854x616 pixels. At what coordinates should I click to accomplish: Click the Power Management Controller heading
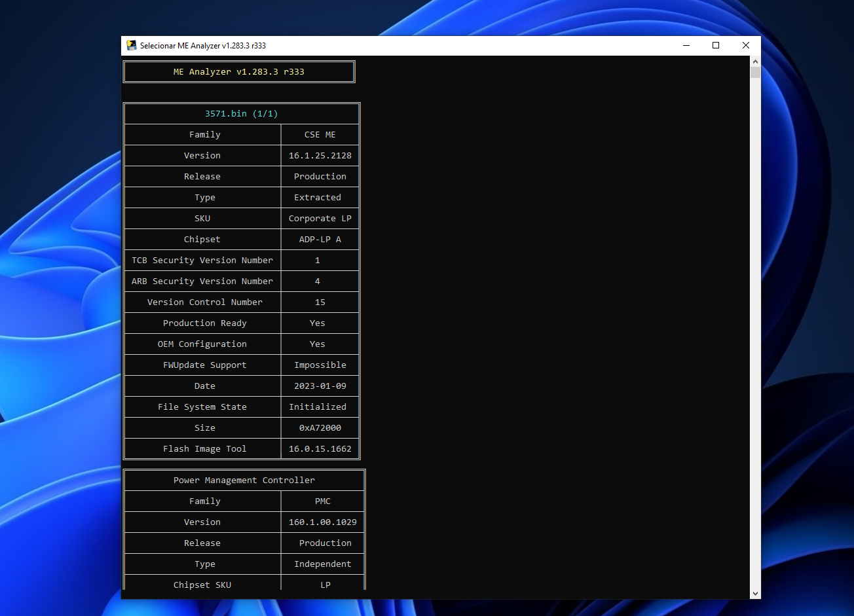[x=244, y=480]
